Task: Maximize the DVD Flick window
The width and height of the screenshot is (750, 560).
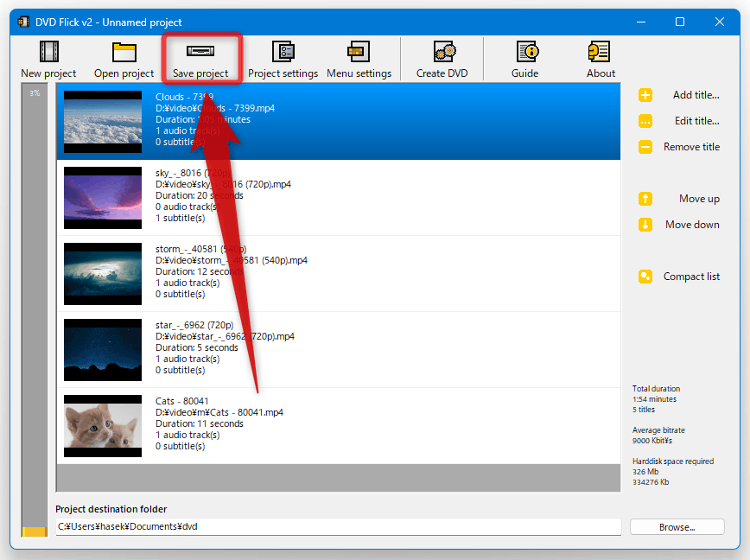Action: coord(680,22)
